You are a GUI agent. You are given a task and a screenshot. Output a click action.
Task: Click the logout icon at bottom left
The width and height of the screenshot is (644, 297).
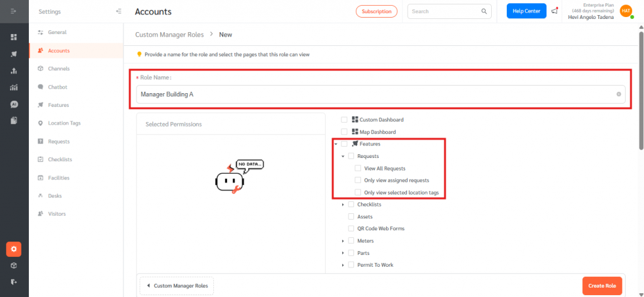click(x=14, y=282)
